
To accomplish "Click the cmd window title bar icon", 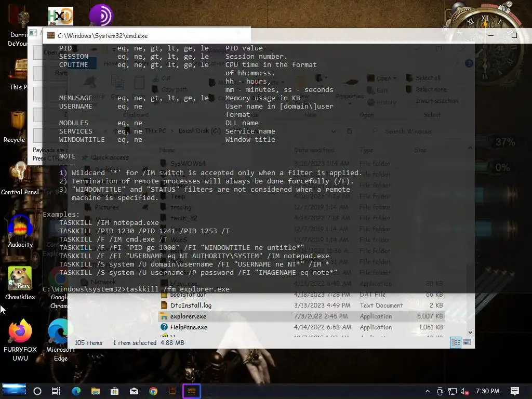I will coord(50,36).
